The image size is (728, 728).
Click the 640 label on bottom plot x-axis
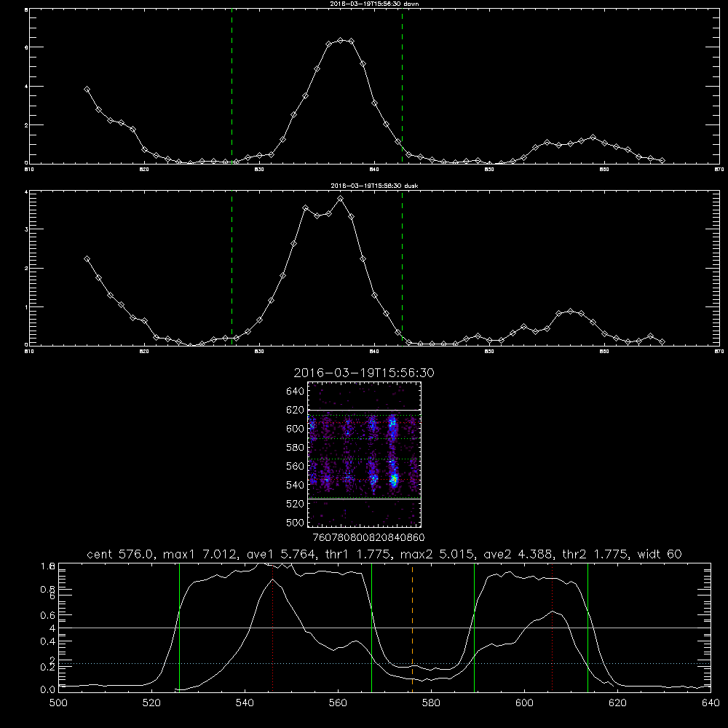[711, 703]
